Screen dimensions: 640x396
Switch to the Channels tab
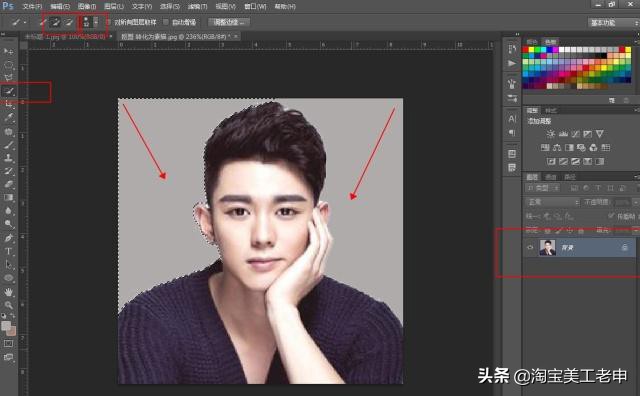(x=551, y=177)
